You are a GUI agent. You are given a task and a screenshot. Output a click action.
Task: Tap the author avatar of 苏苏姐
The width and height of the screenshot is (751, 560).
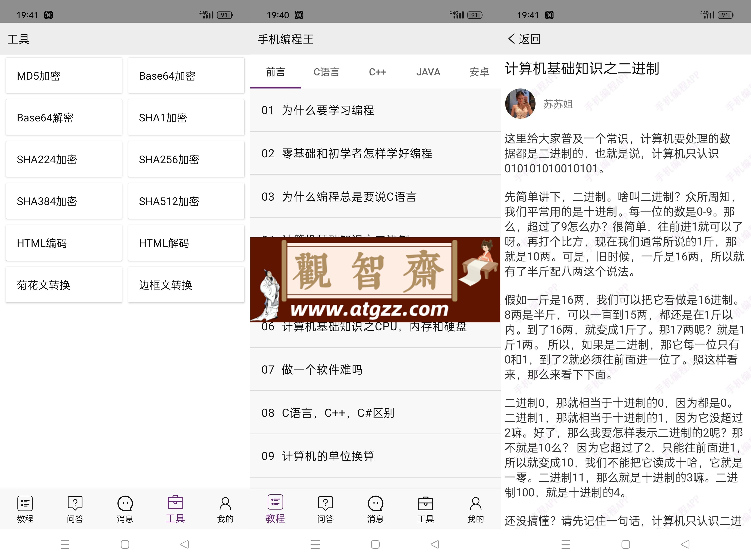tap(520, 104)
